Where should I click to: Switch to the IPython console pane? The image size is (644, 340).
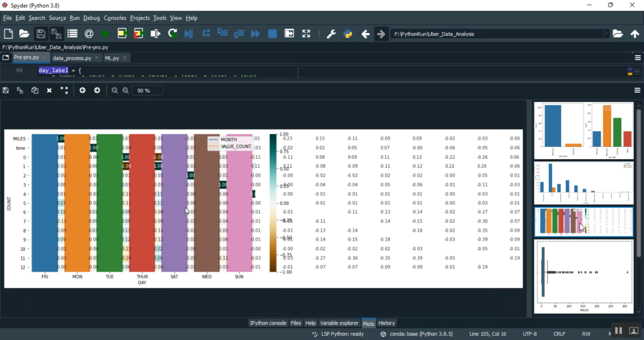click(267, 323)
